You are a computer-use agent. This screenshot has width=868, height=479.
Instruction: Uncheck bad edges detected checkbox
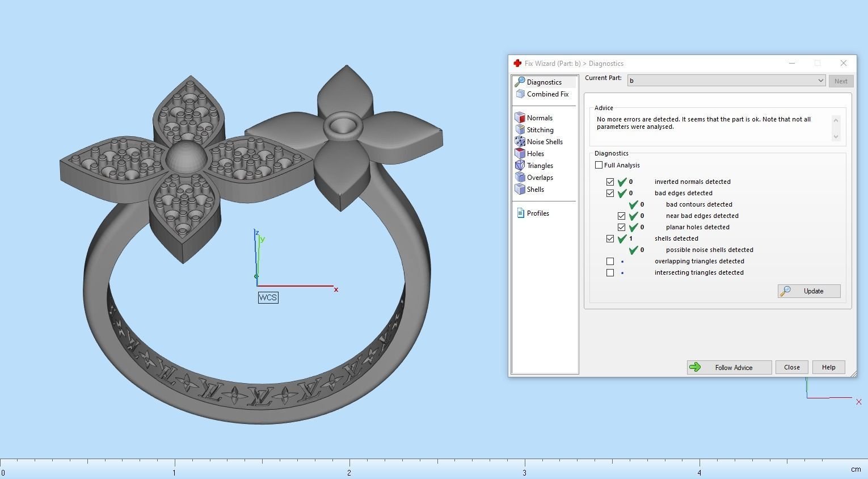610,193
